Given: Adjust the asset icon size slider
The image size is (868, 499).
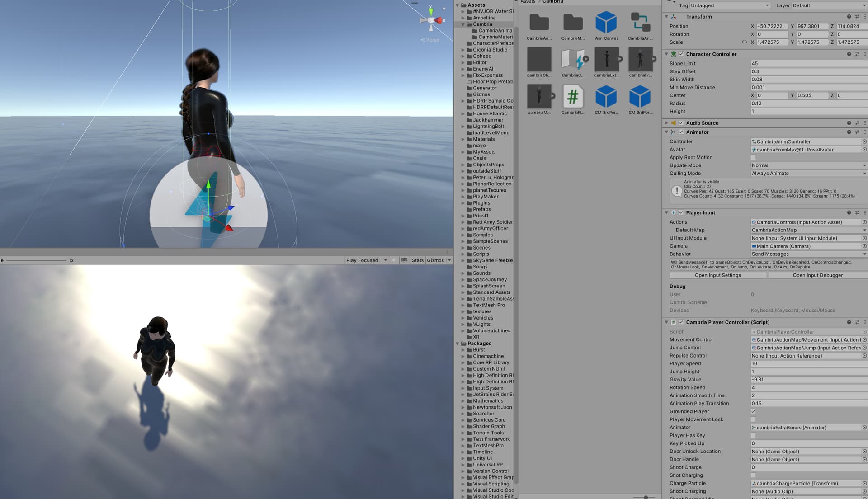Looking at the screenshot, I should tap(646, 497).
